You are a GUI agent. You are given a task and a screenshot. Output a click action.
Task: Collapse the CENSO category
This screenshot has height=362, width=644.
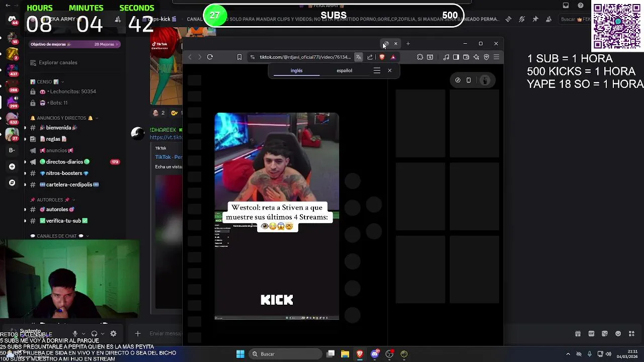click(x=47, y=81)
